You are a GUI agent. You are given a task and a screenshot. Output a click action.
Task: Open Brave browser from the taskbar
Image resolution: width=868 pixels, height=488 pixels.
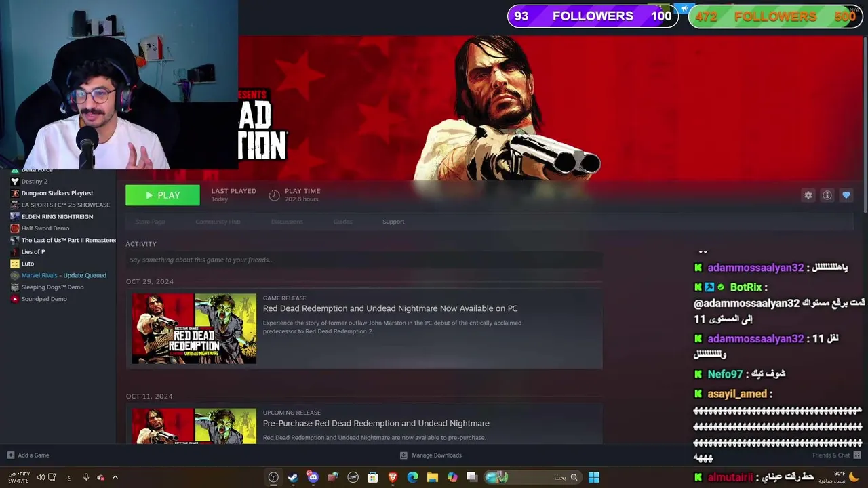393,477
